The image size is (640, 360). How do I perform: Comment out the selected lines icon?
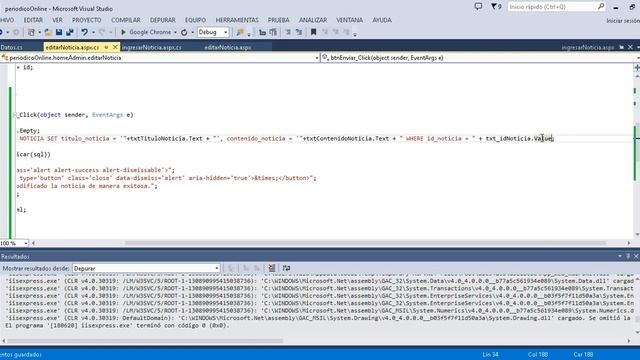point(288,32)
